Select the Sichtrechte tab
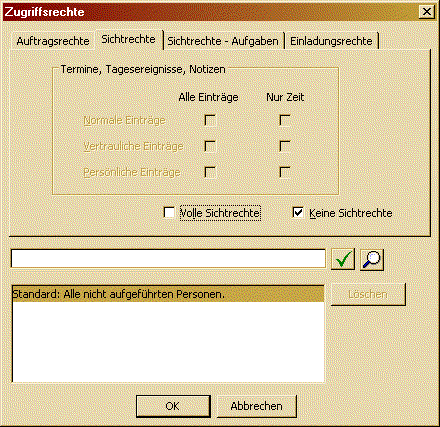The image size is (440, 427). [128, 39]
